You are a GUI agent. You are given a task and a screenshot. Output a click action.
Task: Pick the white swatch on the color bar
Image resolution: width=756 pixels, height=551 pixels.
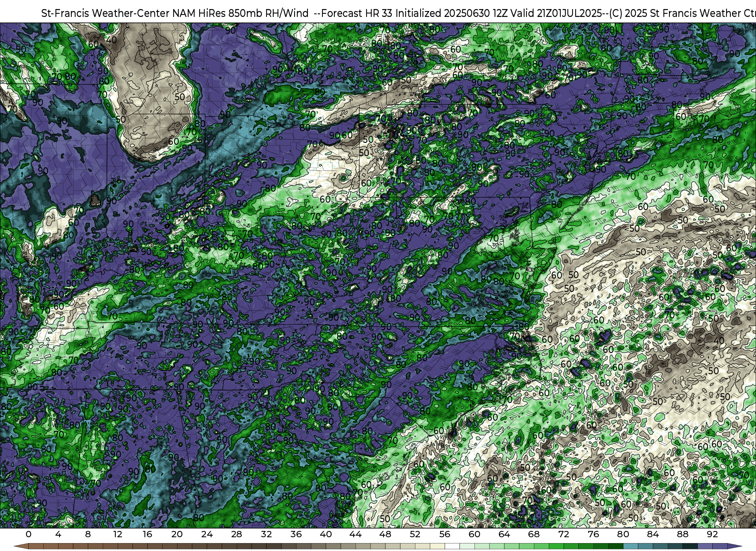coord(452,547)
